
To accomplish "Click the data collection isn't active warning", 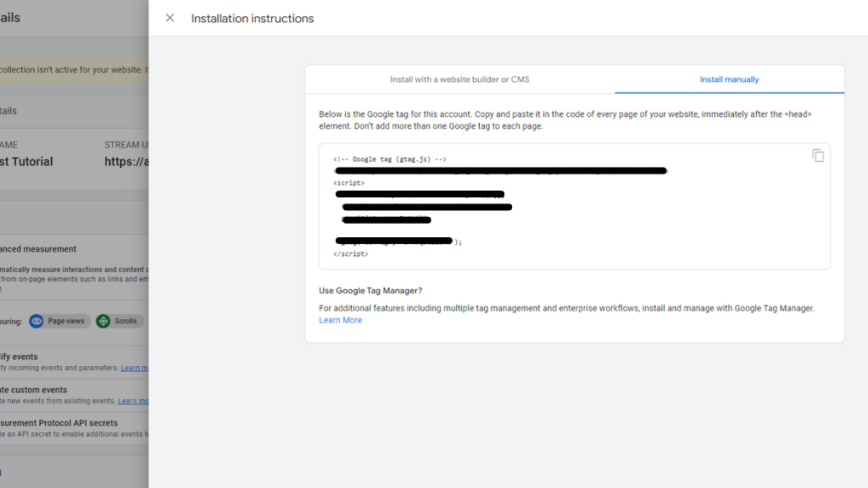I will click(x=75, y=69).
